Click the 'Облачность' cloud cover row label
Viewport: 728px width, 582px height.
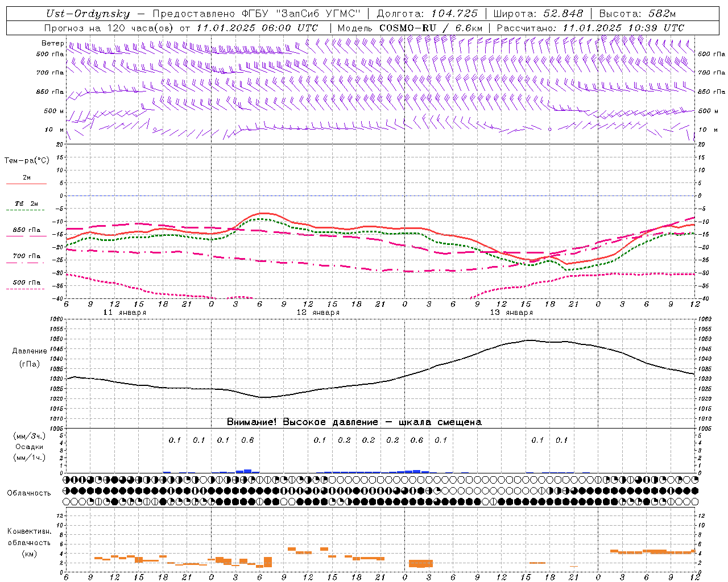click(29, 493)
